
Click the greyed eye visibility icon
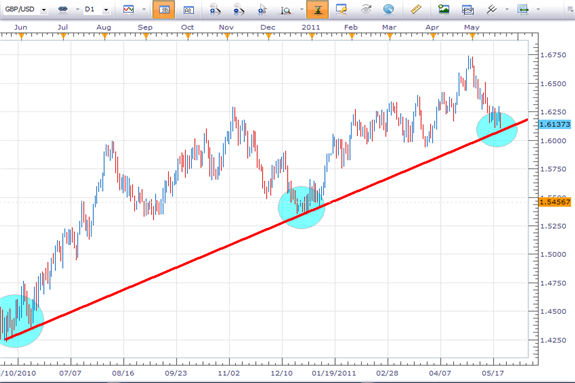(366, 9)
